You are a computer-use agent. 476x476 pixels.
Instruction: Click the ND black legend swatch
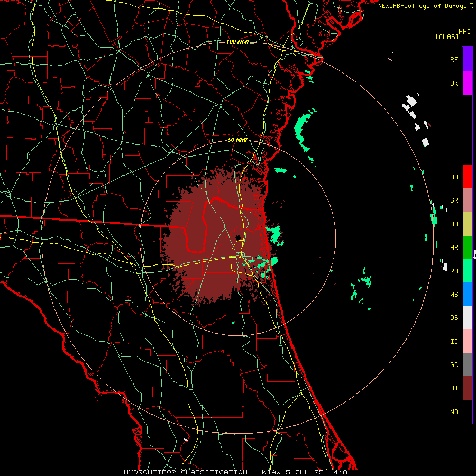[x=467, y=411]
